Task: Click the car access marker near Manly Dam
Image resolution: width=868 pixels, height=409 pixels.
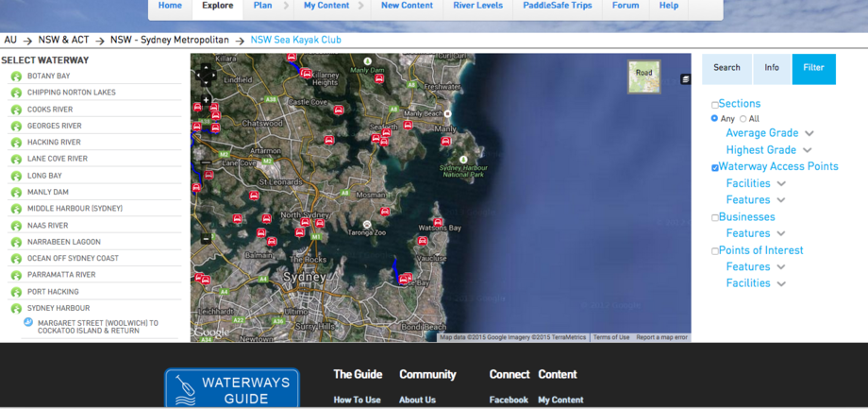Action: pyautogui.click(x=378, y=78)
